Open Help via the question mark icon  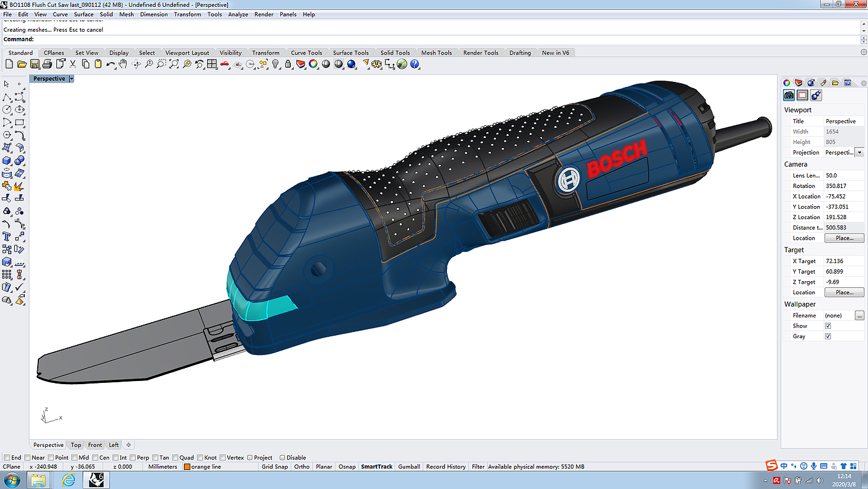tap(415, 64)
